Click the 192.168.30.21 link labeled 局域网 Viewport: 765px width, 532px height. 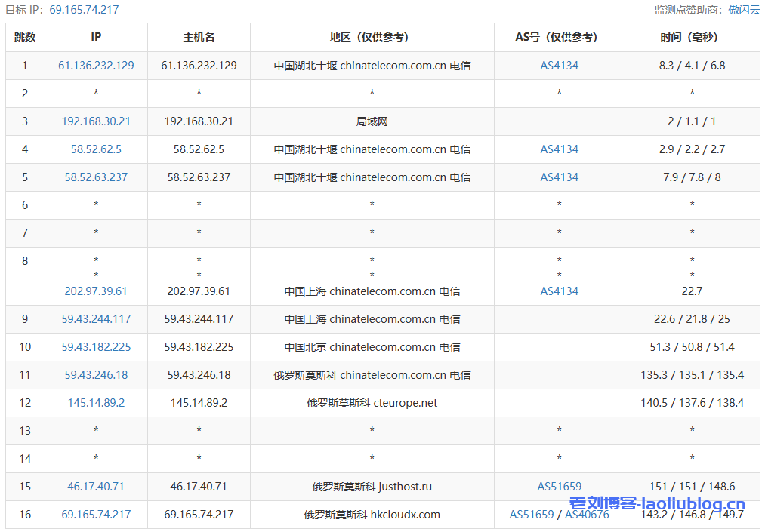95,121
